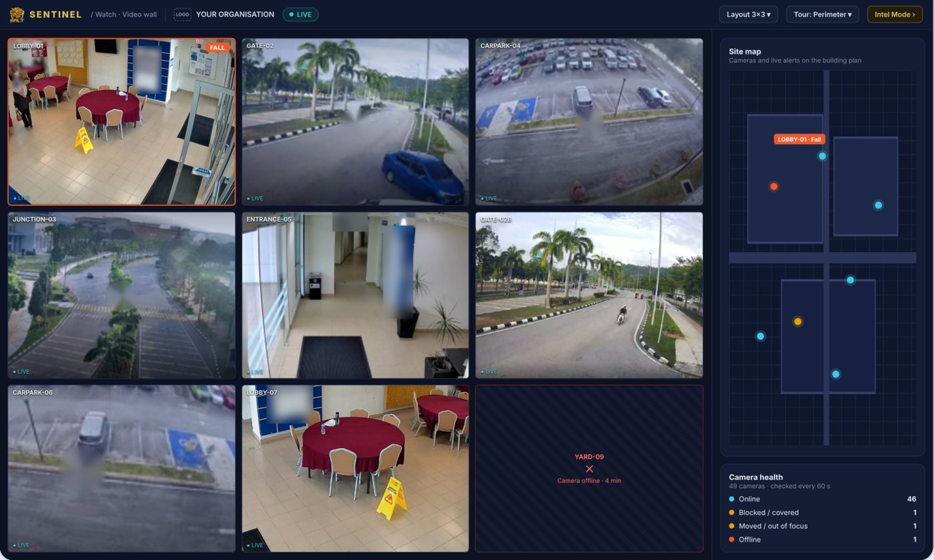Screen dimensions: 934x560
Task: Click the Video wall breadcrumb
Action: (139, 14)
